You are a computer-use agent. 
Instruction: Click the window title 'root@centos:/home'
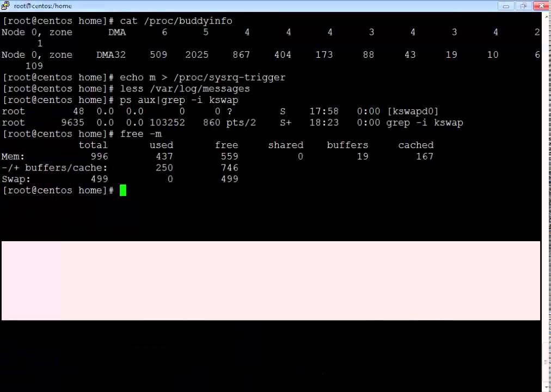tap(43, 6)
